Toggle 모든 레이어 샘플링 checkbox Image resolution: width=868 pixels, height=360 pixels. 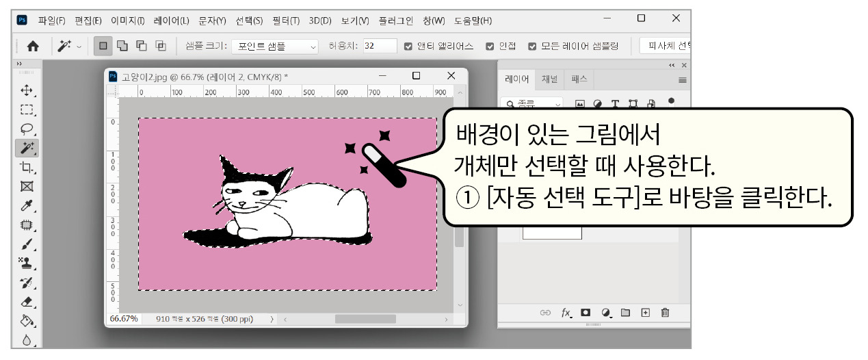tap(532, 47)
